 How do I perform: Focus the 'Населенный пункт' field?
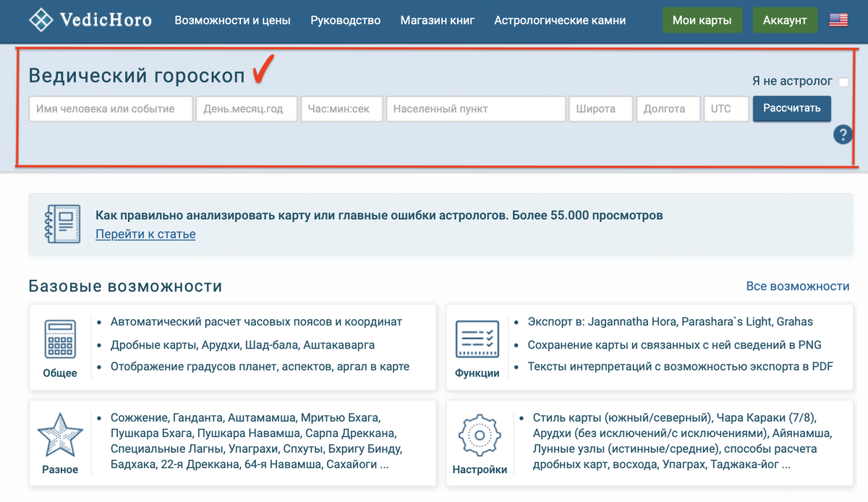[x=476, y=109]
